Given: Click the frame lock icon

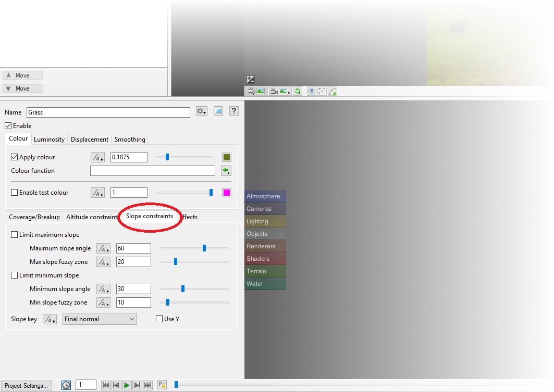Looking at the screenshot, I should 162,385.
